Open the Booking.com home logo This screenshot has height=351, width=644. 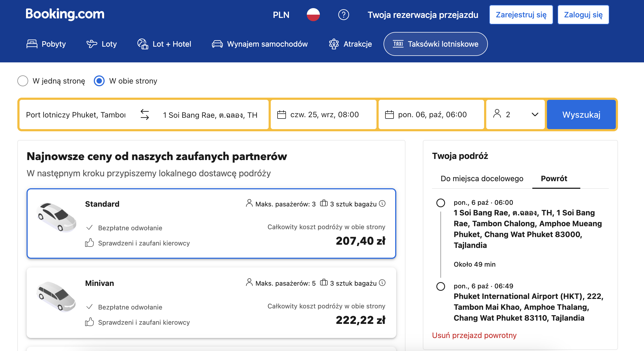click(x=65, y=14)
